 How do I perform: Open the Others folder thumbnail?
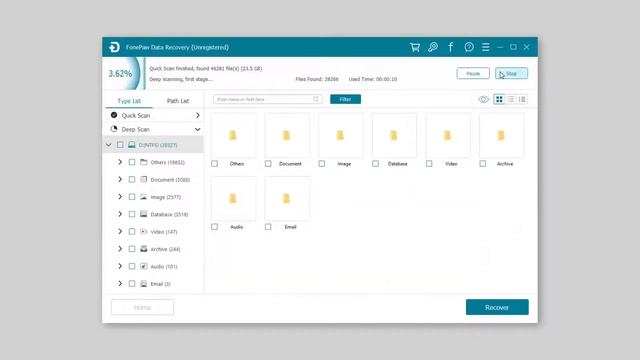[x=233, y=136]
